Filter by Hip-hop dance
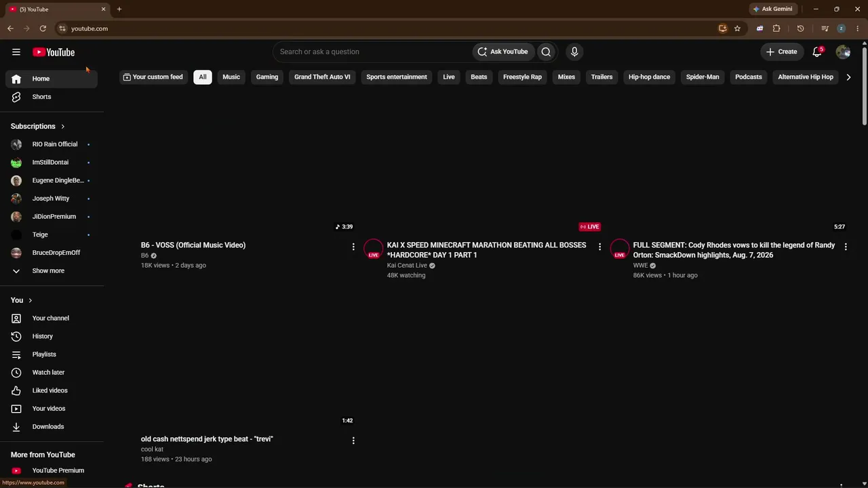 click(649, 77)
